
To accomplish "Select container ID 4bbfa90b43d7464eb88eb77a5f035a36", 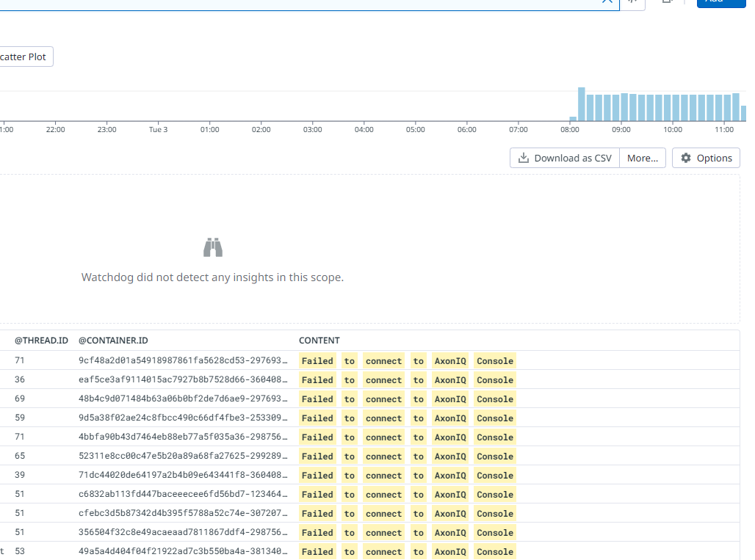I will pyautogui.click(x=183, y=437).
